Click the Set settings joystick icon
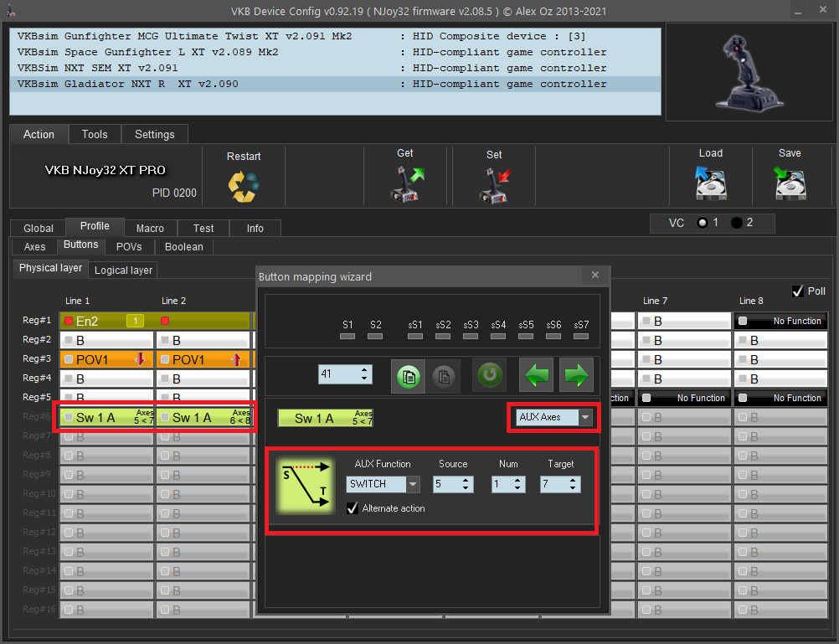This screenshot has height=644, width=839. (494, 183)
